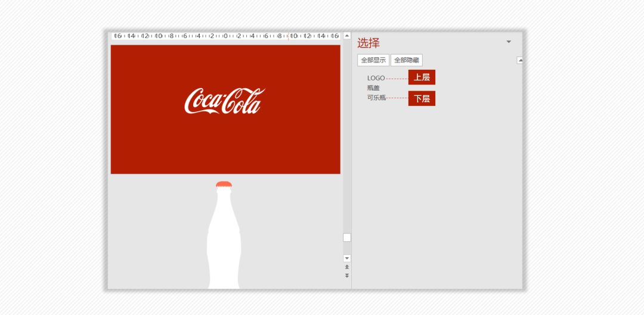Open the 选择 pane options dropdown arrow

(x=509, y=42)
